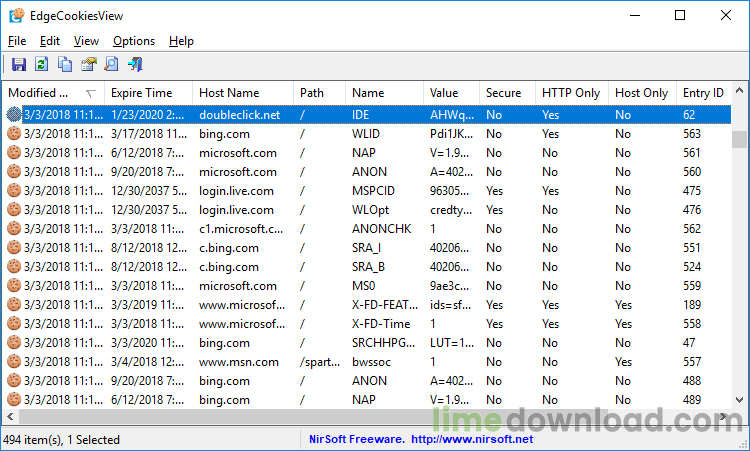Sort list by Expire Time column header
750x451 pixels.
[142, 93]
